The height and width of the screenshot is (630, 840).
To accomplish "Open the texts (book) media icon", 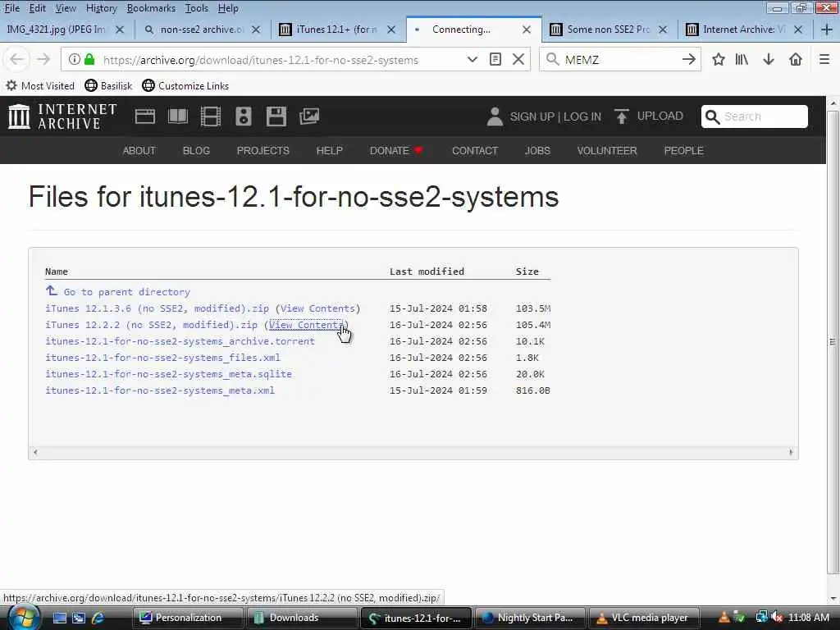I will 178,116.
